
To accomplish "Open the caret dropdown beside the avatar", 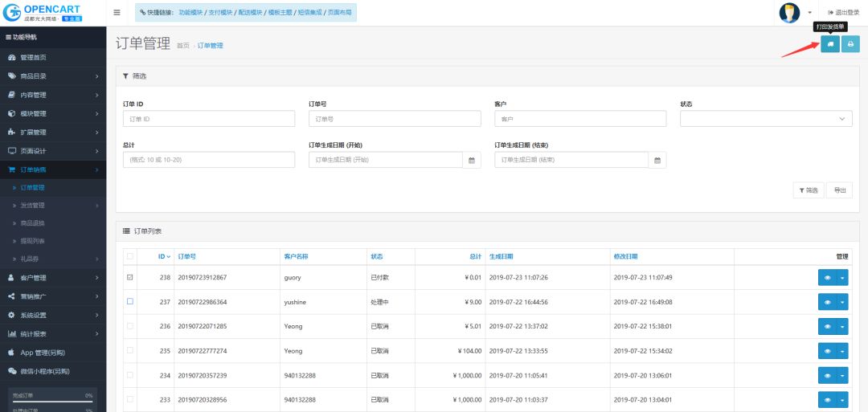I will tap(810, 13).
